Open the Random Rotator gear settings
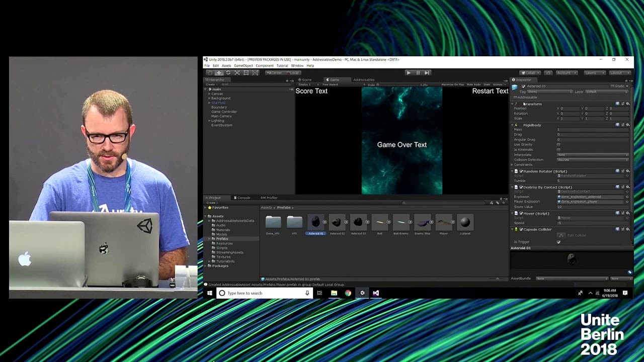The image size is (644, 362). pos(627,171)
